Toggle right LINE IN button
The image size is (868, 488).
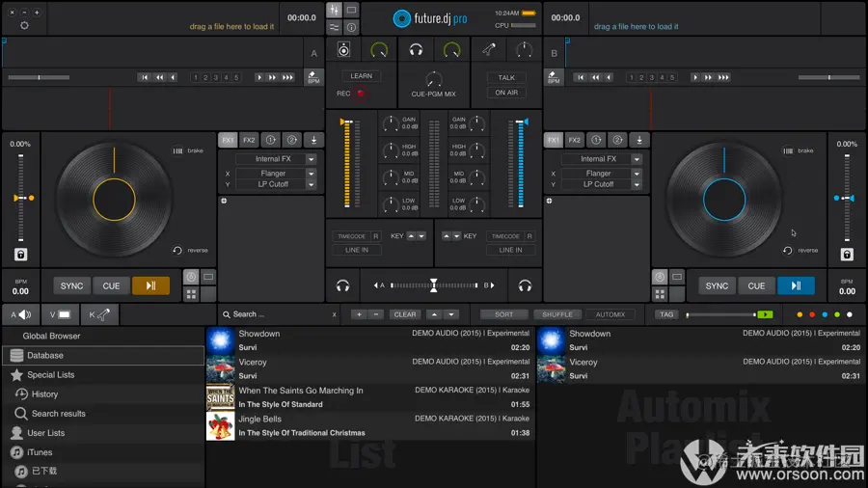pos(510,250)
